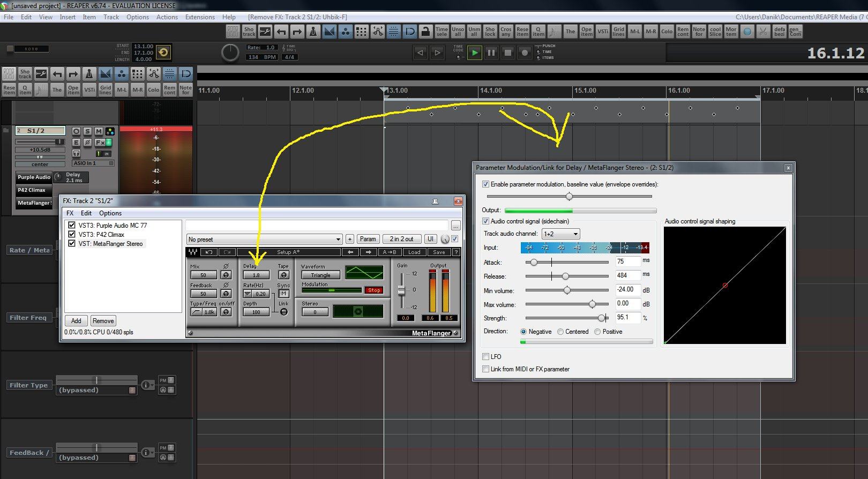
Task: Click record arm button on track S1/2
Action: click(76, 131)
